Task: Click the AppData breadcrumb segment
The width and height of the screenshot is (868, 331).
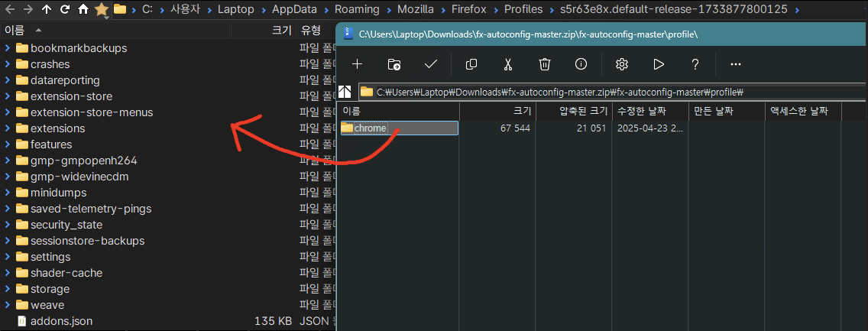Action: click(x=294, y=9)
